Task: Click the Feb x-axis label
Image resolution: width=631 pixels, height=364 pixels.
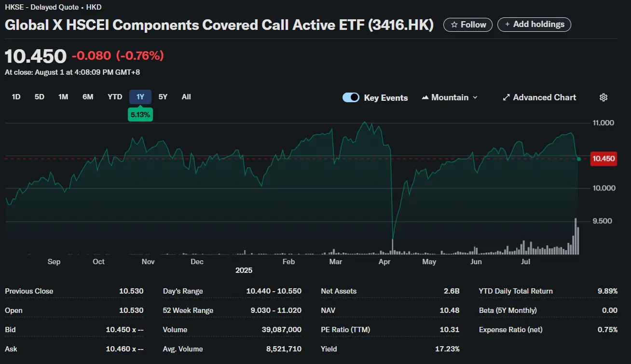Action: (x=288, y=262)
